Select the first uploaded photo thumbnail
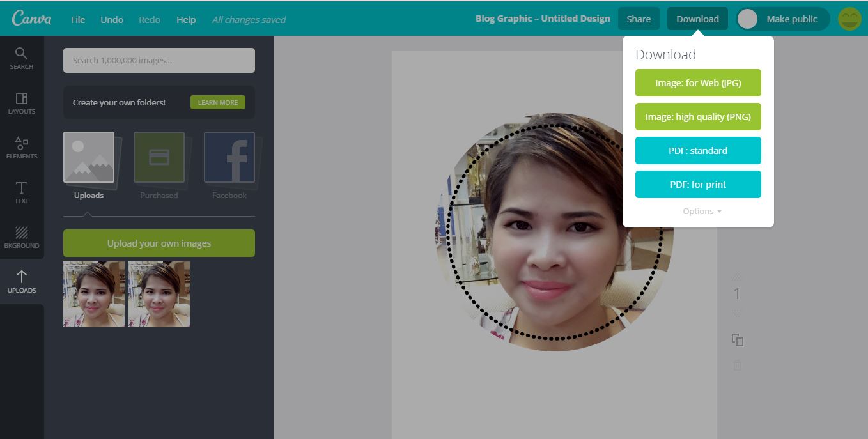The image size is (868, 439). click(x=94, y=294)
